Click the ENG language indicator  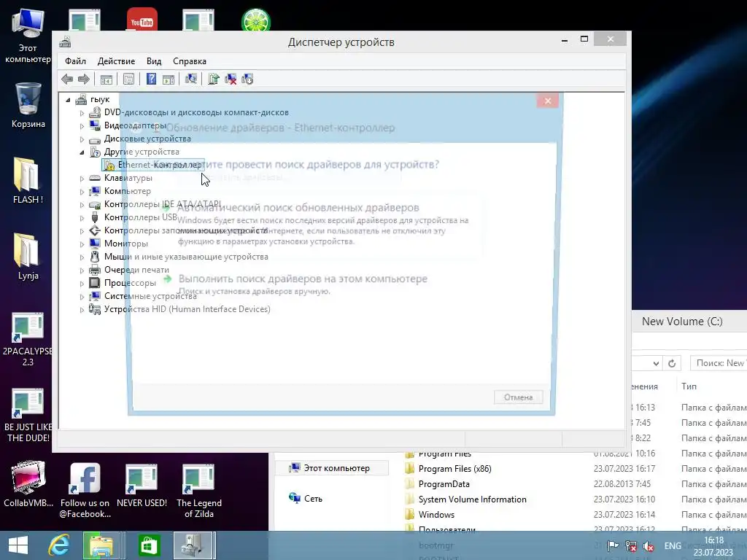[672, 546]
